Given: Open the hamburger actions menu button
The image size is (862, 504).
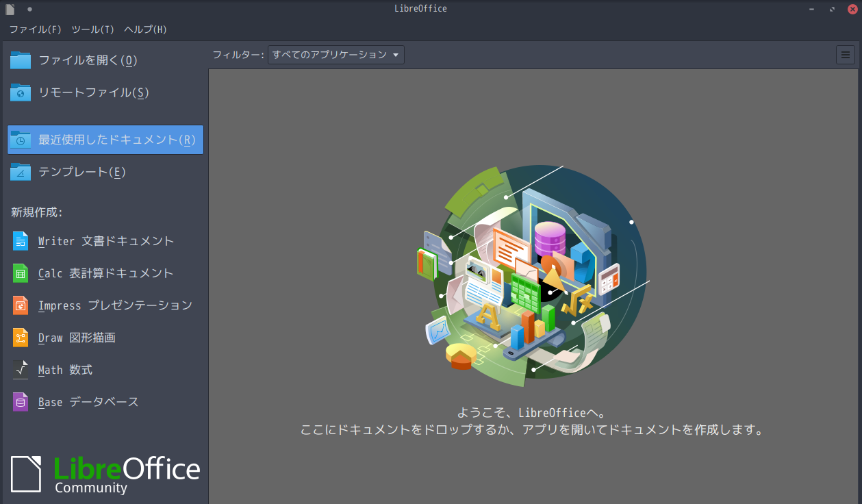Looking at the screenshot, I should click(846, 55).
